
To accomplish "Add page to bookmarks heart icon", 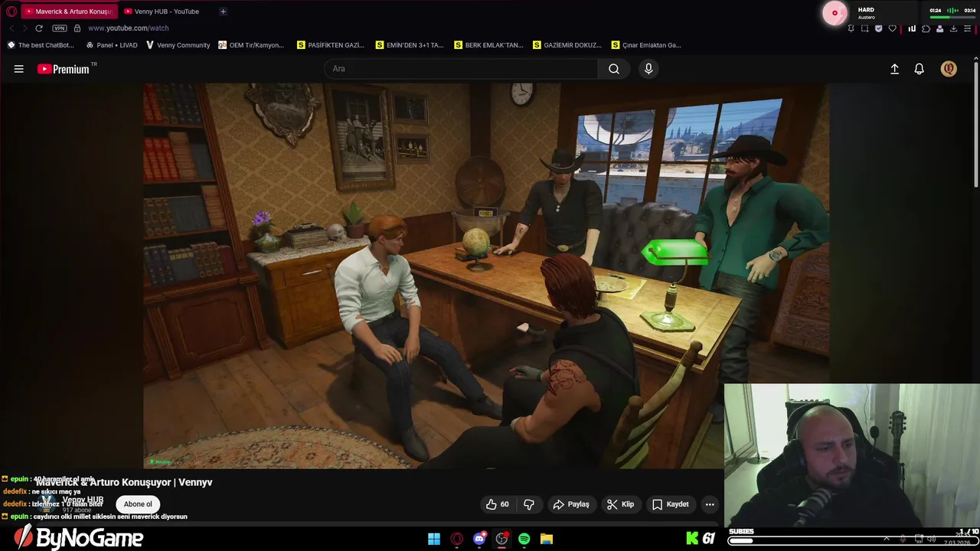I will [892, 28].
